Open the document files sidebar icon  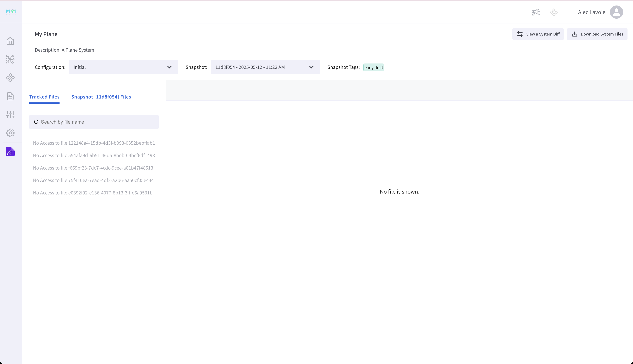(x=10, y=96)
